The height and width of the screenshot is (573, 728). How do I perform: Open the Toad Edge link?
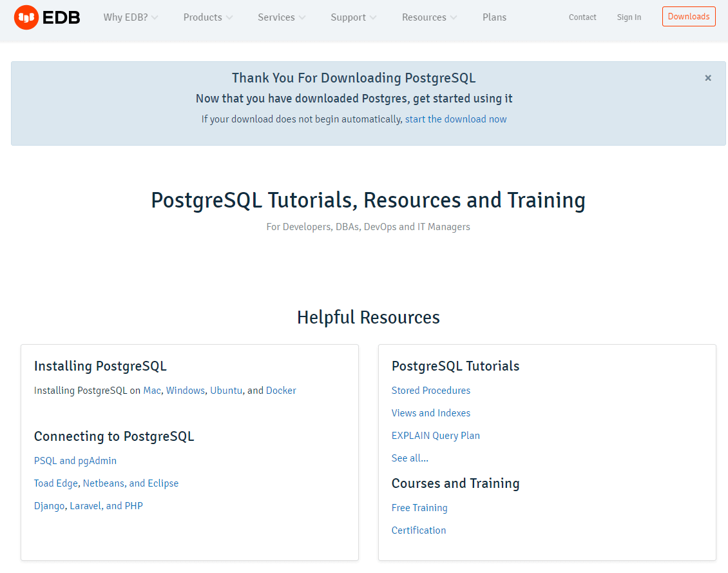pos(55,483)
